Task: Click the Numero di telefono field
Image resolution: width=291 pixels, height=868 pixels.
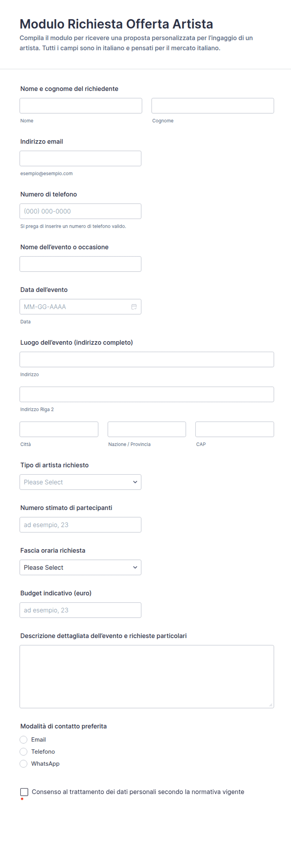Action: tap(80, 211)
